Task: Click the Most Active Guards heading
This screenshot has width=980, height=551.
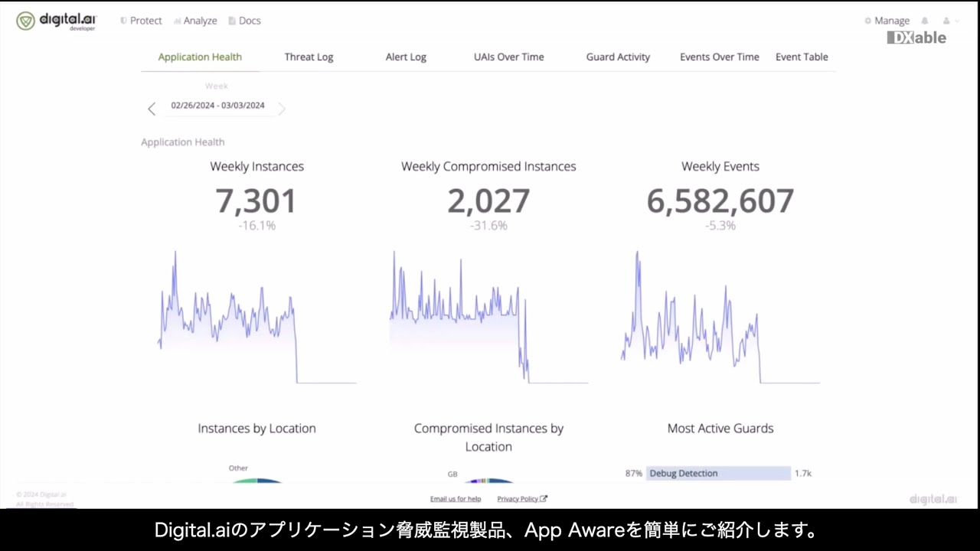Action: coord(720,429)
